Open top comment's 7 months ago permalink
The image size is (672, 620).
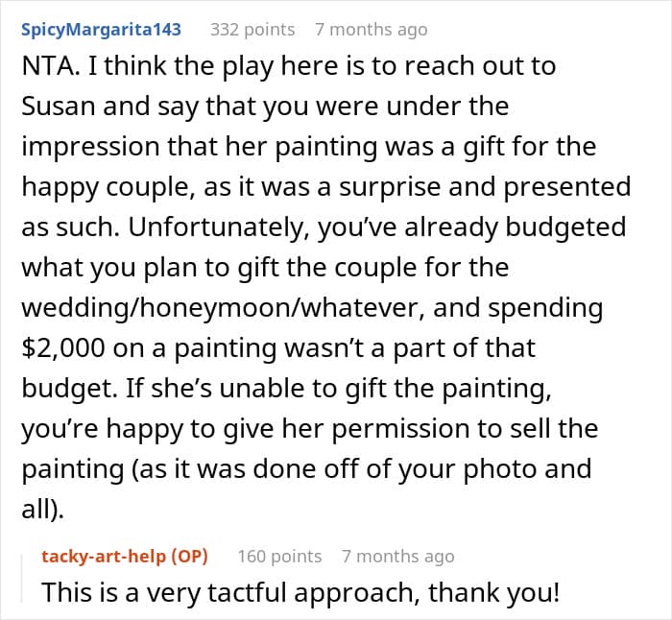pos(372,30)
